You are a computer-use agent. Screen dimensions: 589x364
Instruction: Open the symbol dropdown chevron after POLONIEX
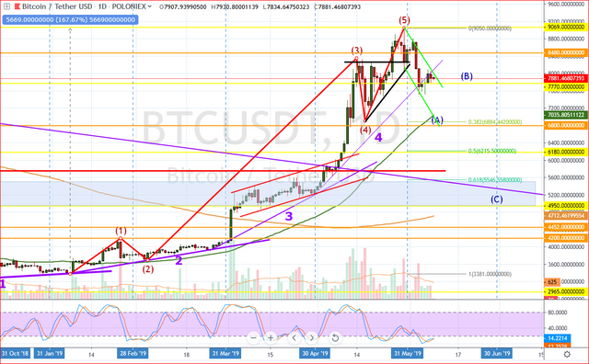tap(150, 6)
